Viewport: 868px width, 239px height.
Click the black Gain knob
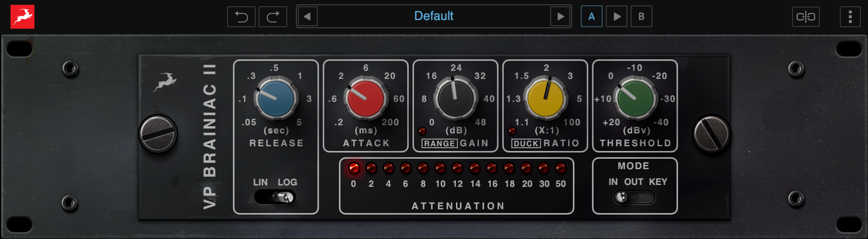[456, 98]
